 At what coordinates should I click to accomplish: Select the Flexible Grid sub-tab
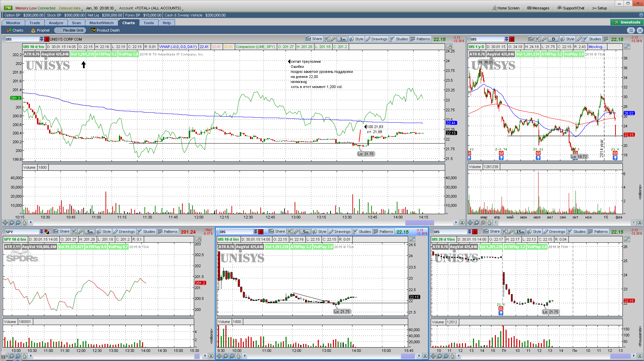pyautogui.click(x=70, y=30)
